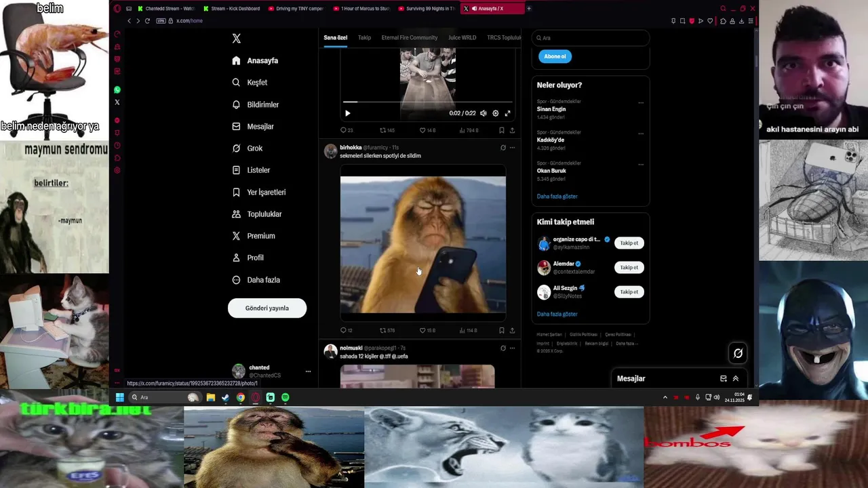The image size is (868, 488).
Task: Bookmark the birhokka monkey post
Action: coord(502,331)
